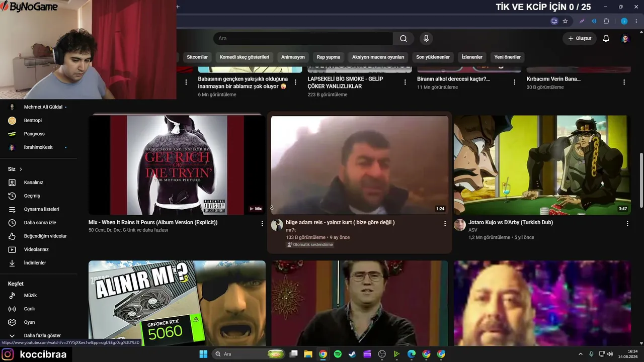Open options menu for Kırbacımı Verin Bana video

tap(624, 82)
